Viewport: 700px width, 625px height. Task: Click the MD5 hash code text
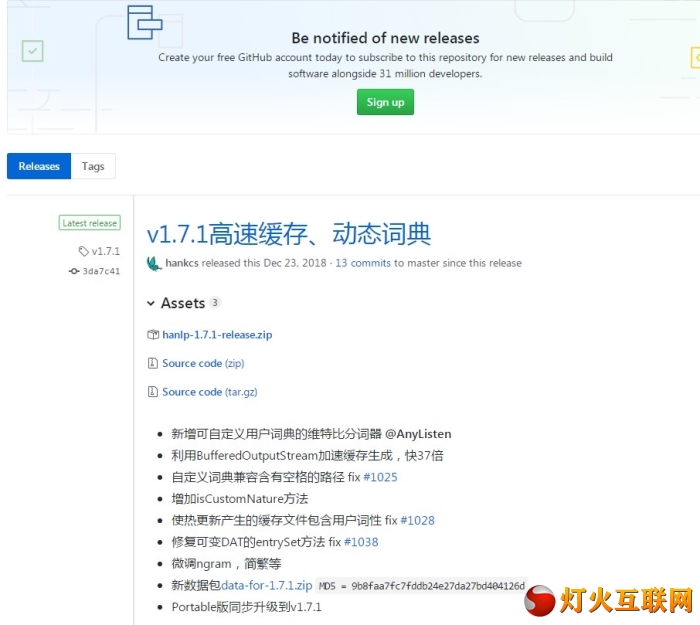point(422,586)
